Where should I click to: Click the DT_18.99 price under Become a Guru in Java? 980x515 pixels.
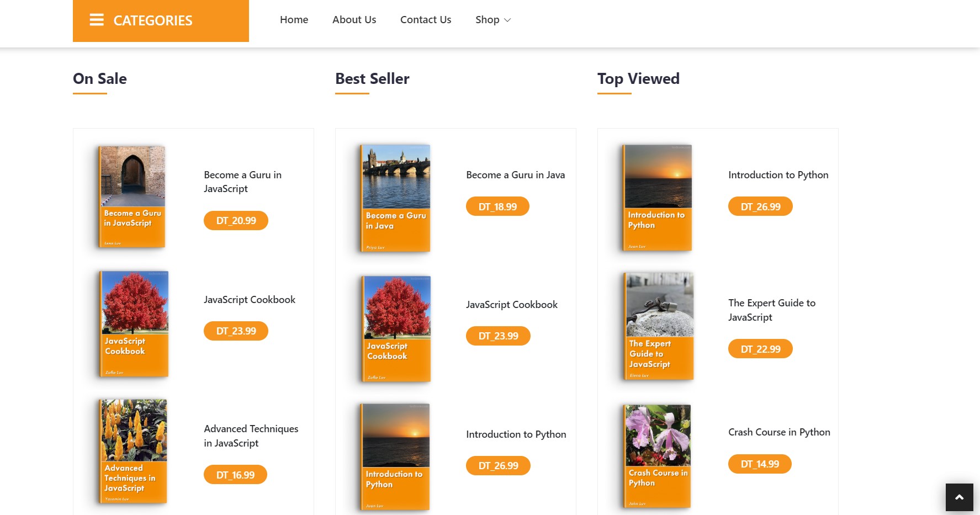click(x=497, y=206)
